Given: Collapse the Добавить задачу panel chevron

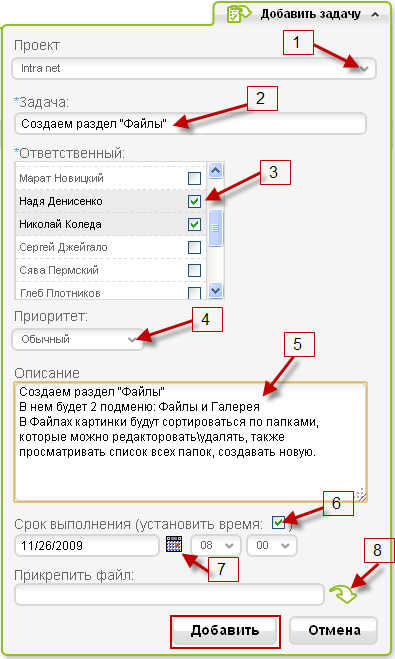Looking at the screenshot, I should (375, 15).
